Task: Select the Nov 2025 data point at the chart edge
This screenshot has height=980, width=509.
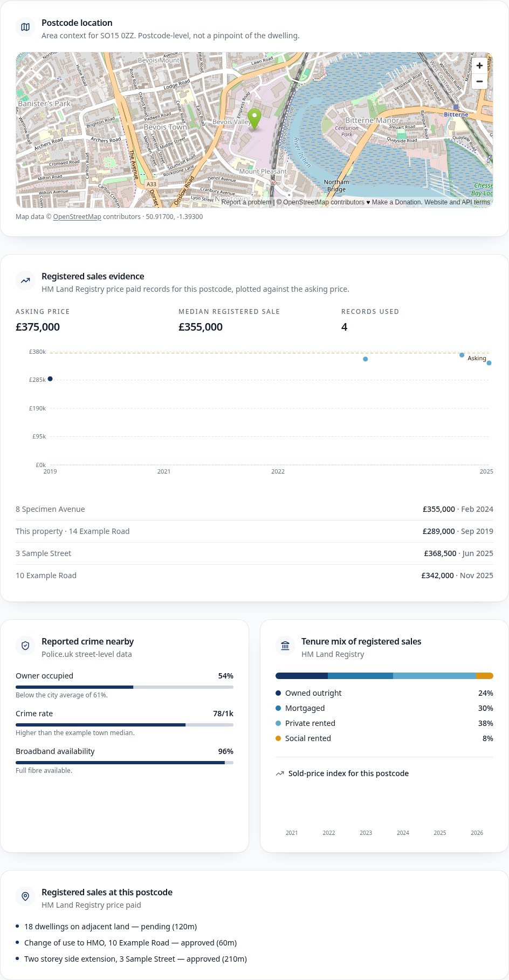Action: point(489,363)
